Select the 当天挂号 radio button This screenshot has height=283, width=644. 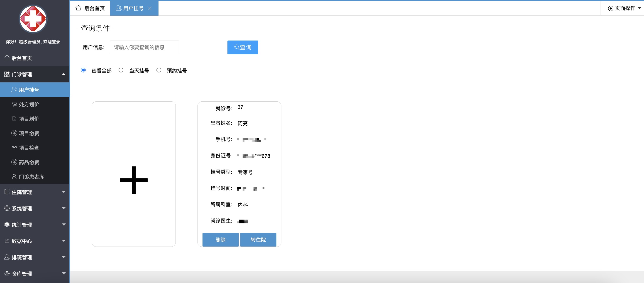click(x=121, y=70)
